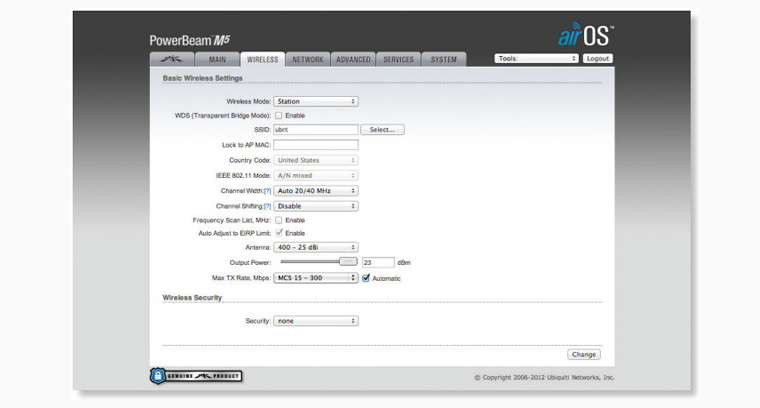Open the Max TX Rate dropdown
This screenshot has width=760, height=408.
pos(316,278)
